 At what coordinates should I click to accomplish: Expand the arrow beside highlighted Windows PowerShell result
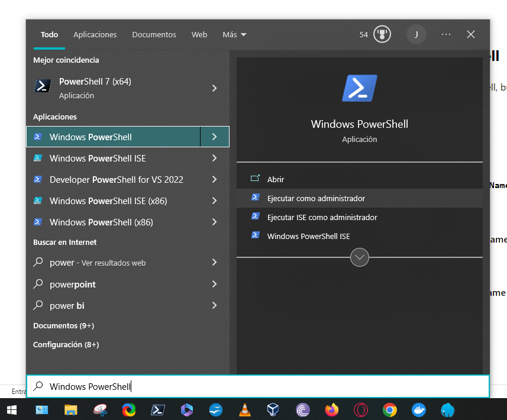click(x=215, y=137)
